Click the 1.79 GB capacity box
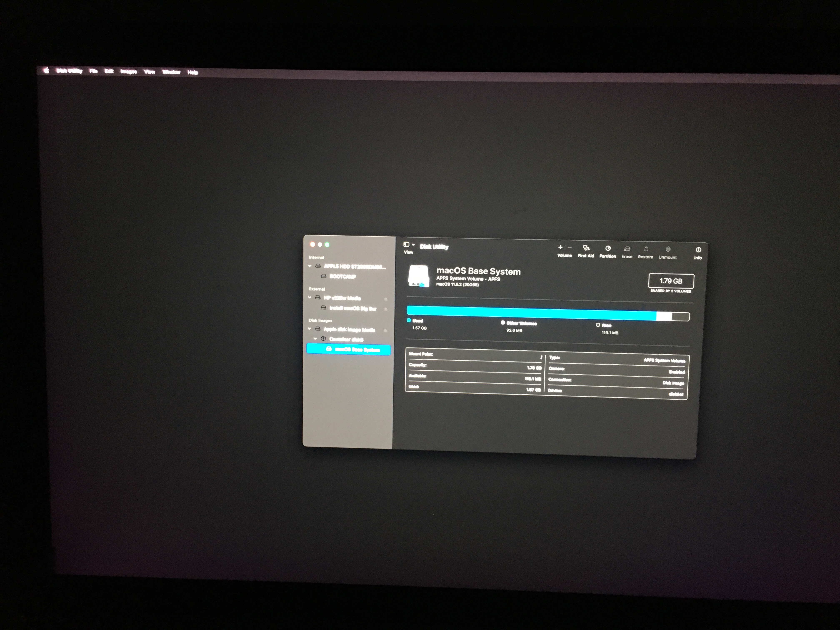 [x=671, y=281]
